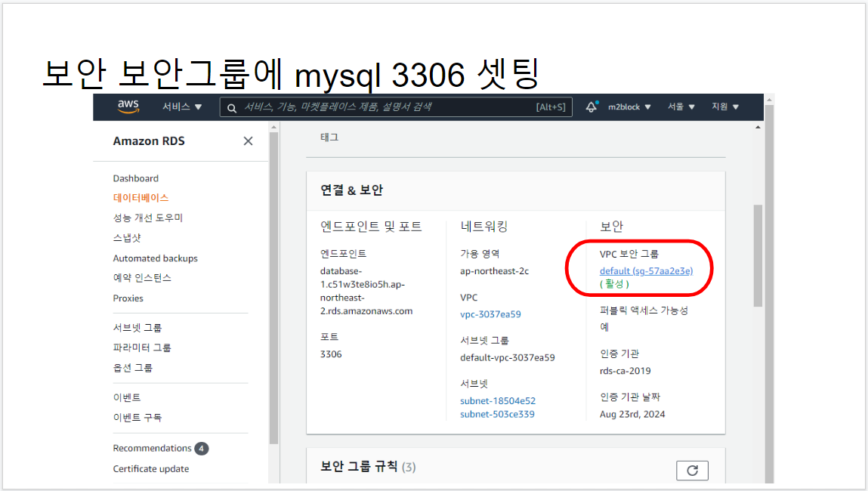Open the vpc-3037ea59 link
The width and height of the screenshot is (868, 491).
[490, 314]
